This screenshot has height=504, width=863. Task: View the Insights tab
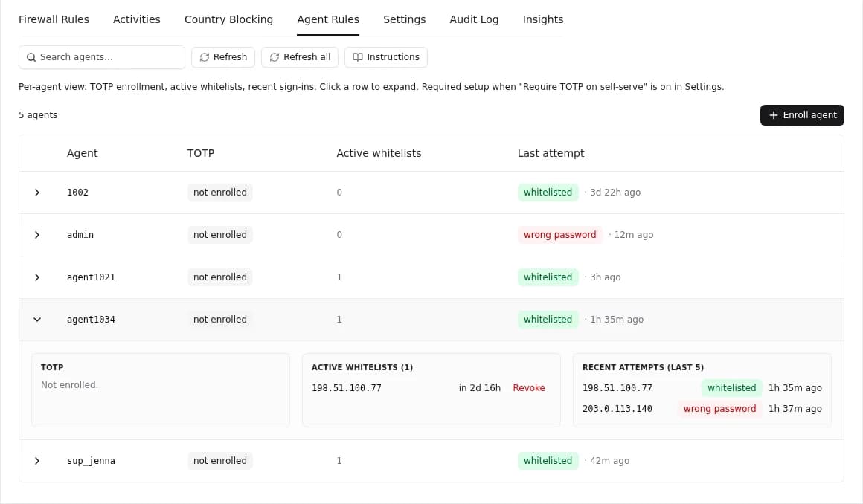tap(542, 19)
